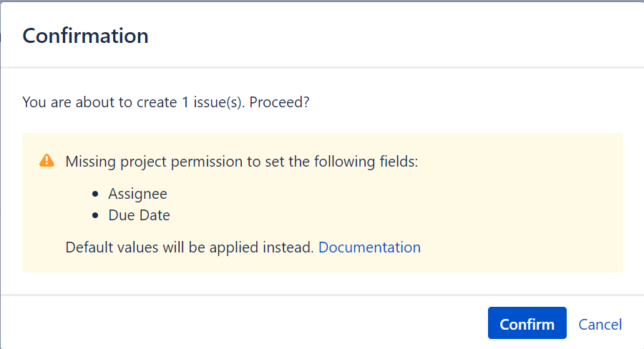Click the bullet point before Due Date

coord(95,215)
